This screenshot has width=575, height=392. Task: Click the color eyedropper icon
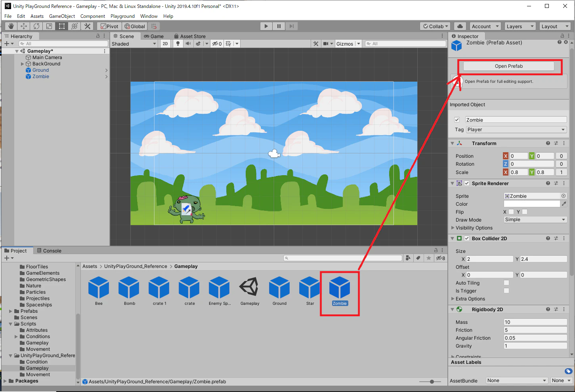pyautogui.click(x=564, y=204)
